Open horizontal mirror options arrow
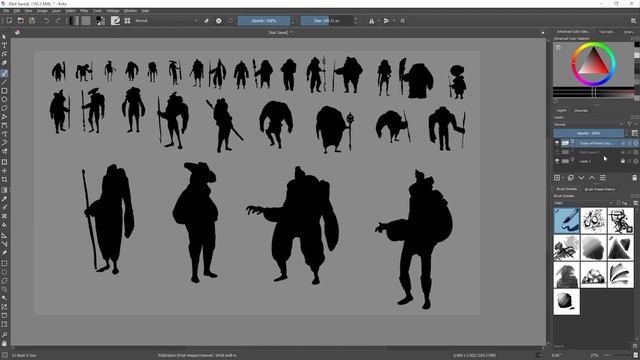 (378, 20)
